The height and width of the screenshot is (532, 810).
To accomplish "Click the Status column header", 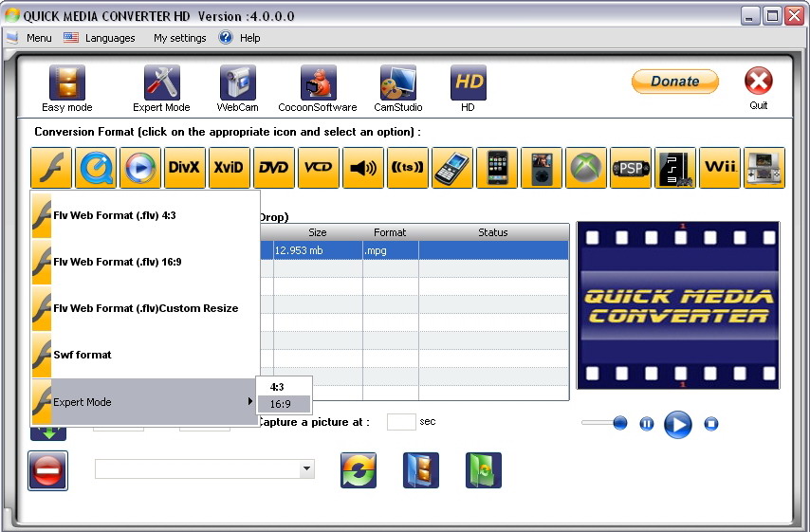I will (493, 232).
